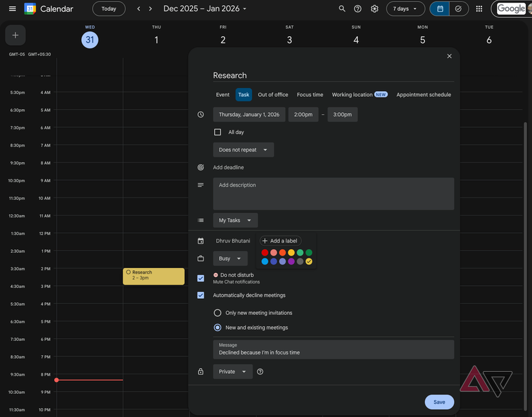This screenshot has height=417, width=532.
Task: Switch to Tasks view using the checkmark icon
Action: pyautogui.click(x=460, y=8)
